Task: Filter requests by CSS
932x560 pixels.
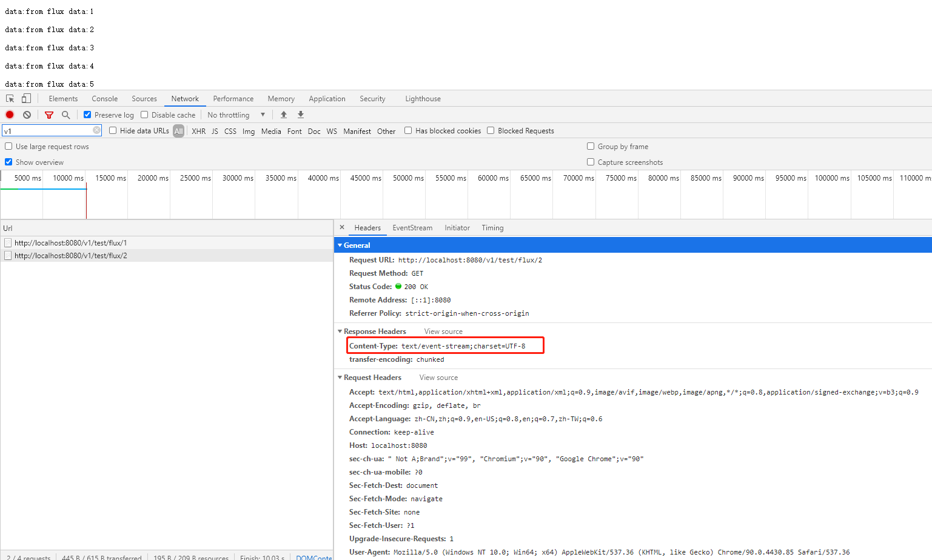Action: pos(230,131)
